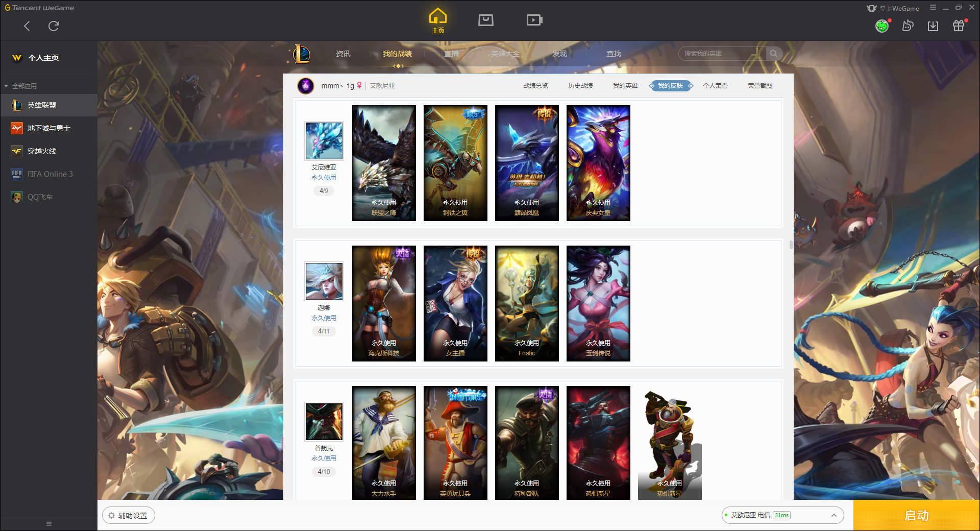
Task: Switch to 直播 tab
Action: (x=451, y=54)
